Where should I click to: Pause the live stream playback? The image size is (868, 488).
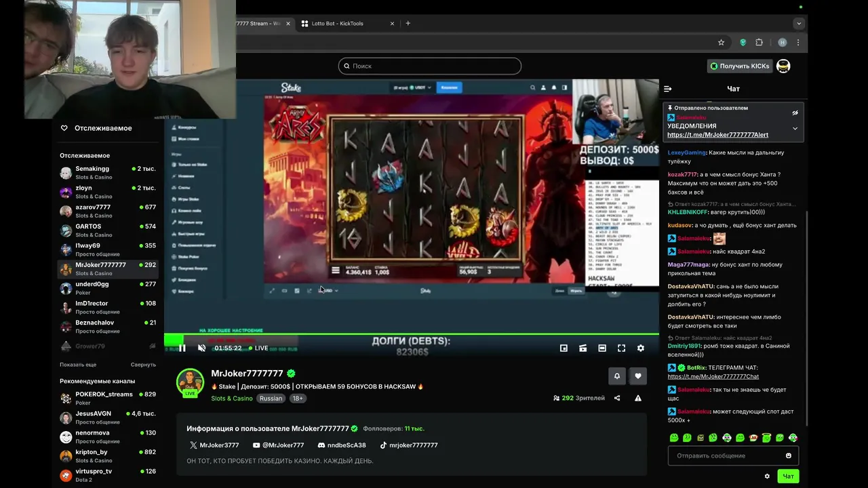coord(182,348)
